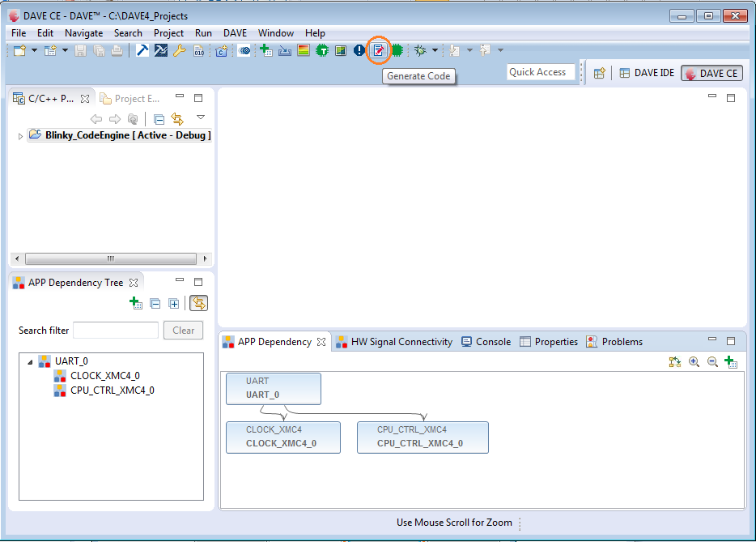Screen dimensions: 756x542
Task: Switch to DAVE IDE perspective
Action: 647,74
